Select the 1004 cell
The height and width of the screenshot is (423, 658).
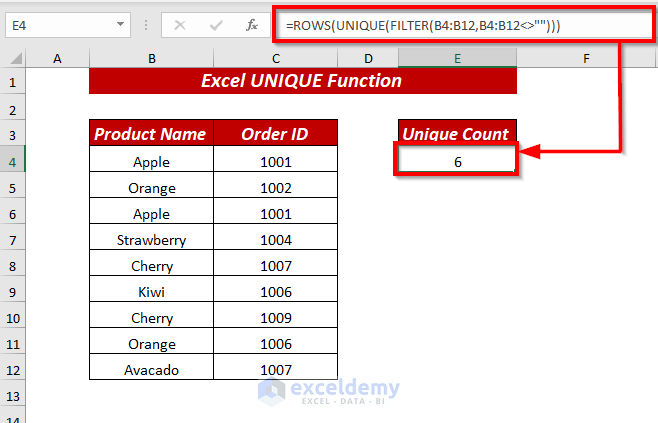pyautogui.click(x=276, y=237)
